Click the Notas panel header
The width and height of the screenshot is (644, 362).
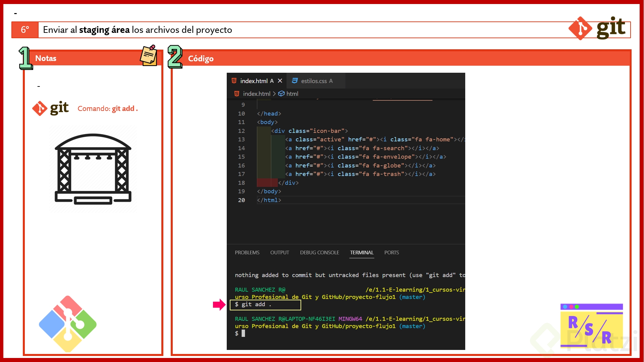click(93, 58)
